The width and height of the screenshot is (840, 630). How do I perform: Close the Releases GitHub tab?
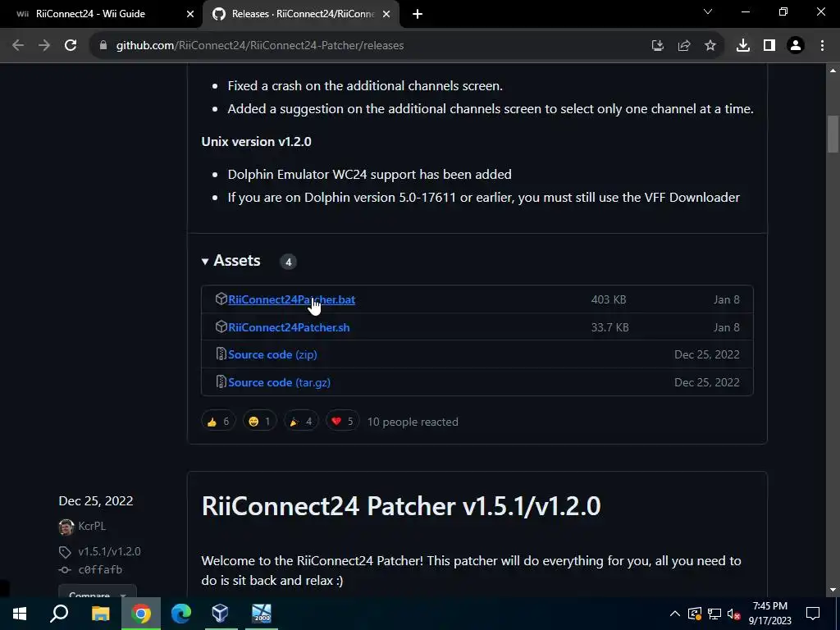pos(386,14)
